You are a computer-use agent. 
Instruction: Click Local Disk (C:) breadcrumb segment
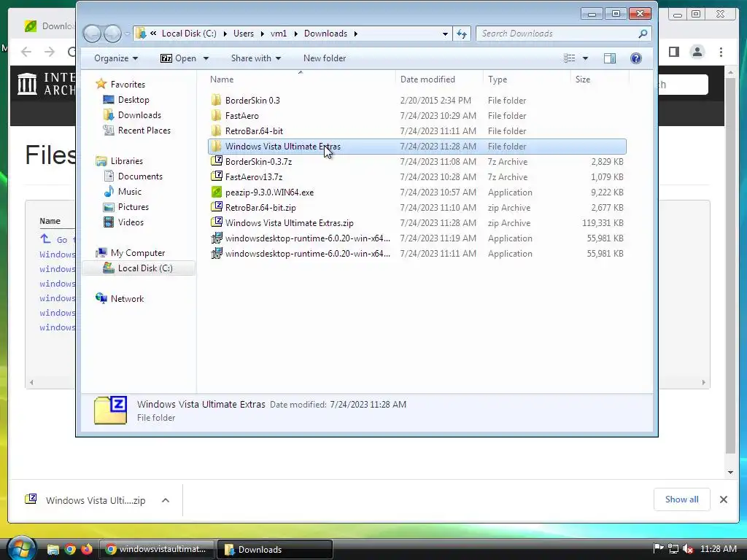[x=189, y=34]
